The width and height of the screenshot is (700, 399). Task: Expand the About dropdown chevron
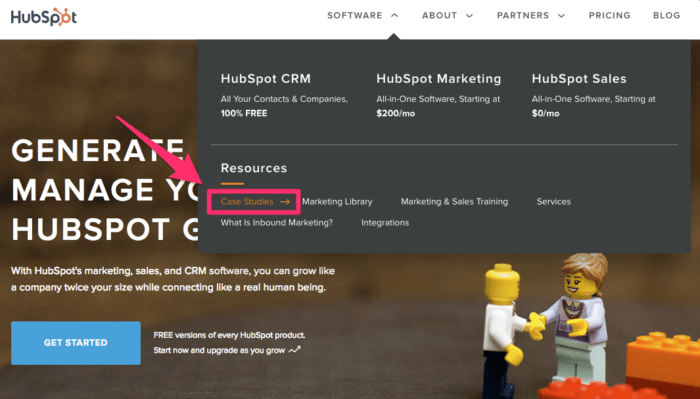point(469,16)
